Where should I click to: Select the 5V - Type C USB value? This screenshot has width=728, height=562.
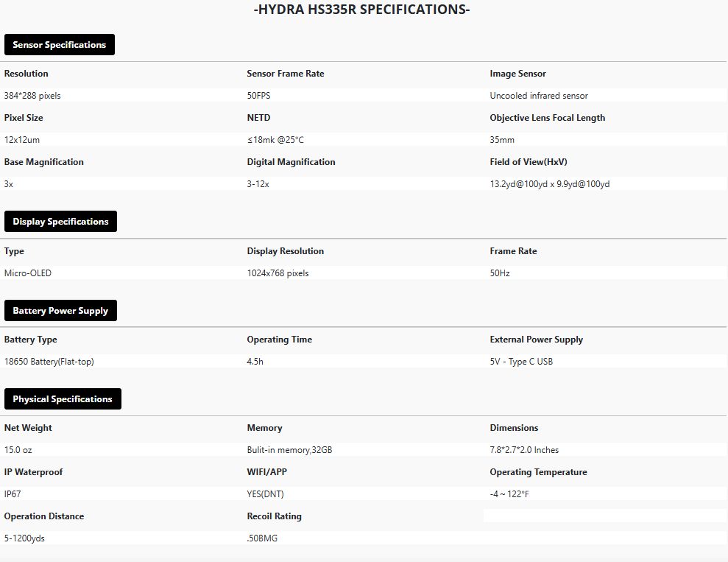click(x=521, y=362)
